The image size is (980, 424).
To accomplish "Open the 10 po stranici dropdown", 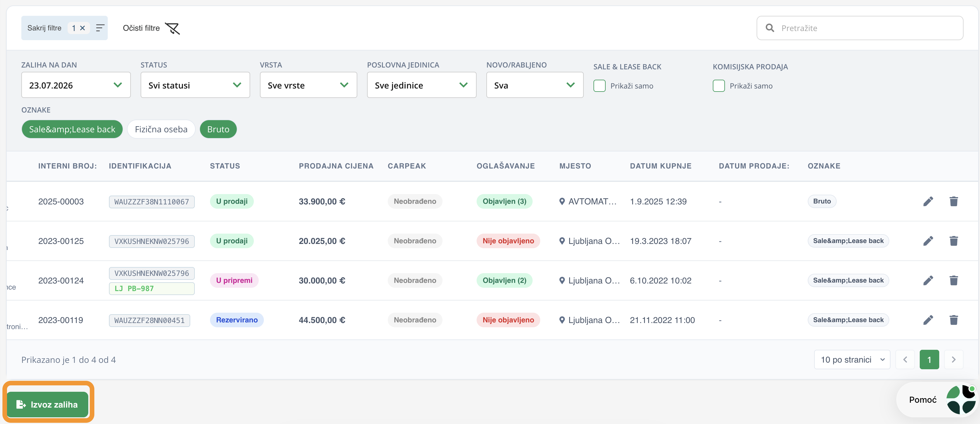I will [x=852, y=360].
